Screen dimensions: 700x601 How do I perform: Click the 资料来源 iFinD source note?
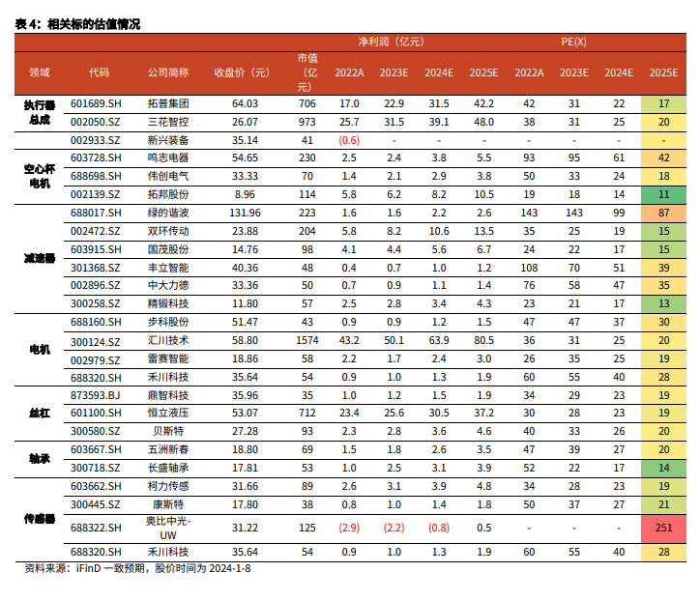[x=137, y=569]
